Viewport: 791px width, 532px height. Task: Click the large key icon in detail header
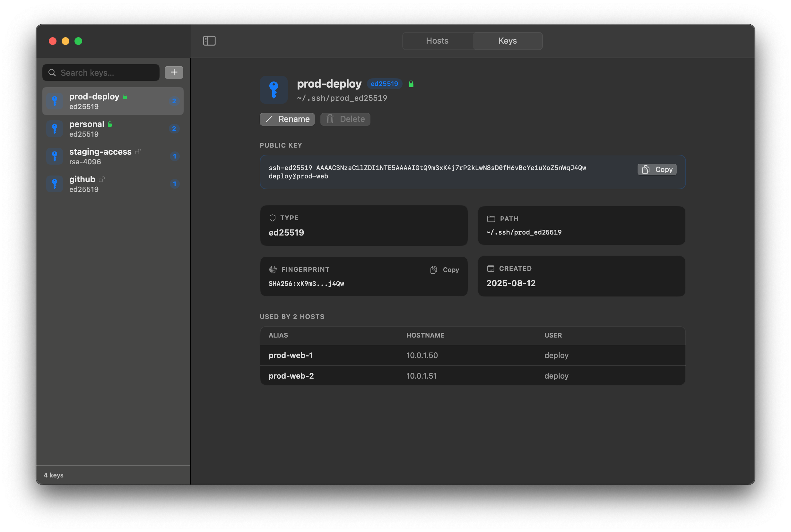[x=274, y=90]
